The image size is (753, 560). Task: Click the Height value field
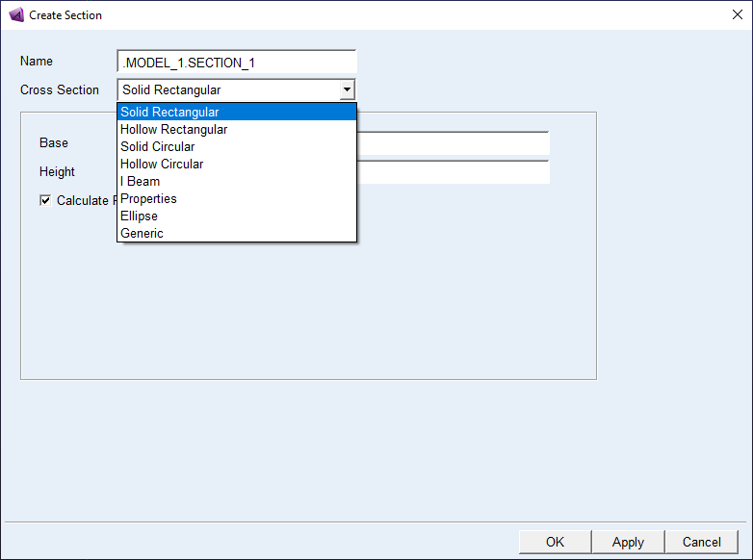[453, 172]
